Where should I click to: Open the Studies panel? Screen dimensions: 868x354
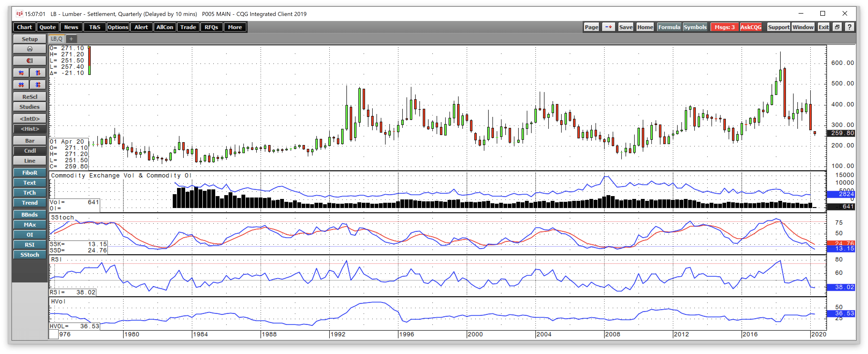[x=29, y=107]
